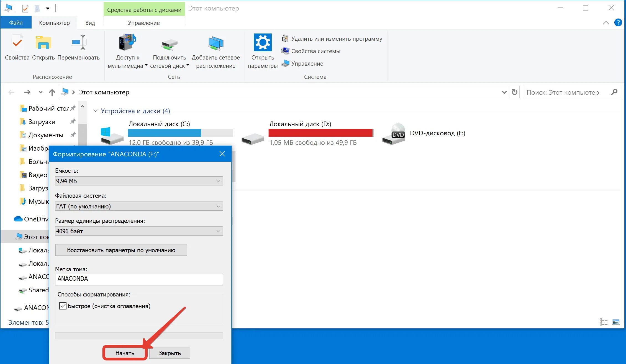This screenshot has width=626, height=364.
Task: Uncheck the quick format (Быстрое) checkbox
Action: click(63, 306)
